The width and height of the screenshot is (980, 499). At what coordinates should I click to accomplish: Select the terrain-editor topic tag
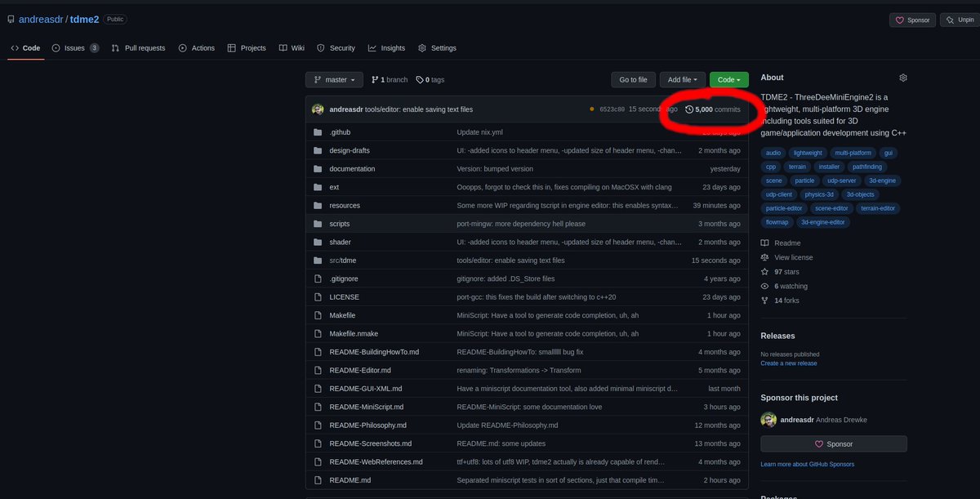point(878,208)
